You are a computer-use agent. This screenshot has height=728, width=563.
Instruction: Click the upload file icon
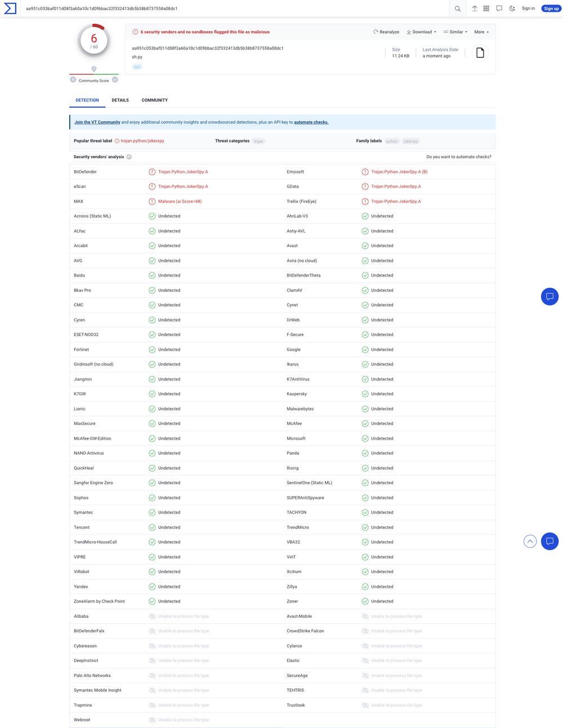[473, 8]
